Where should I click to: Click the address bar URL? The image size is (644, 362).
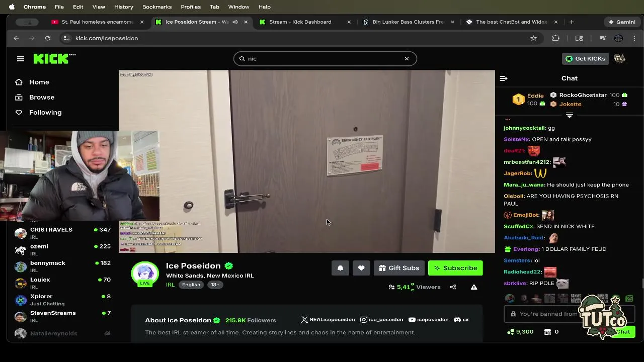click(107, 38)
